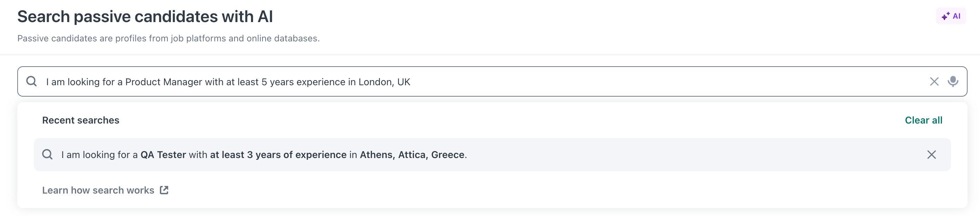Image resolution: width=980 pixels, height=216 pixels.
Task: Place cursor after London, UK in search box
Action: pos(411,82)
